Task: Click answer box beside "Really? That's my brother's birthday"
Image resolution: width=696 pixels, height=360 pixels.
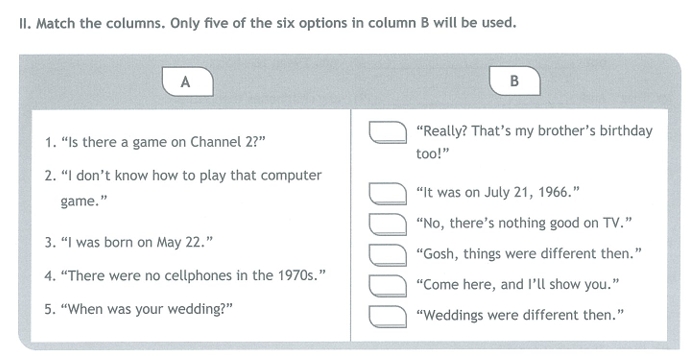Action: (x=388, y=132)
